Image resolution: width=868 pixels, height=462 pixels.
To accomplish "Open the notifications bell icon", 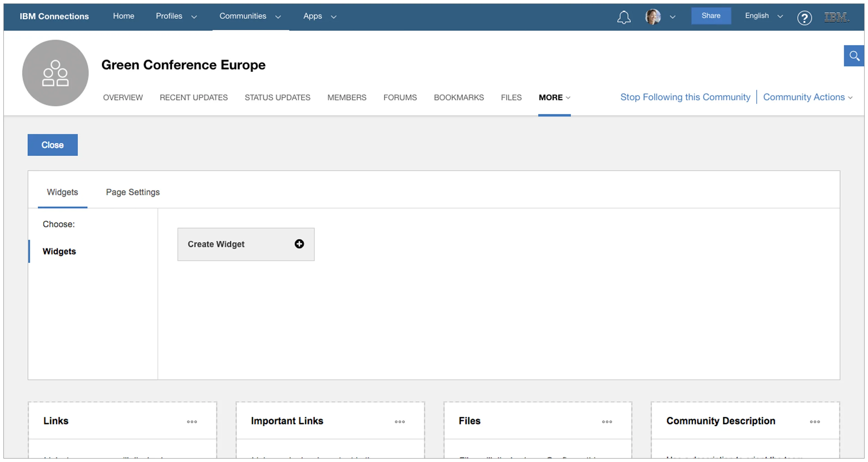I will click(x=624, y=17).
